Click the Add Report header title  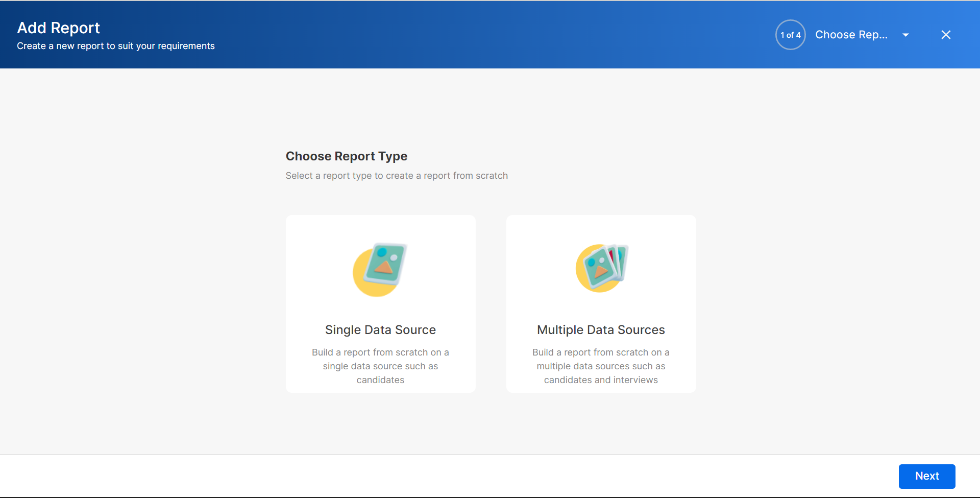click(58, 28)
